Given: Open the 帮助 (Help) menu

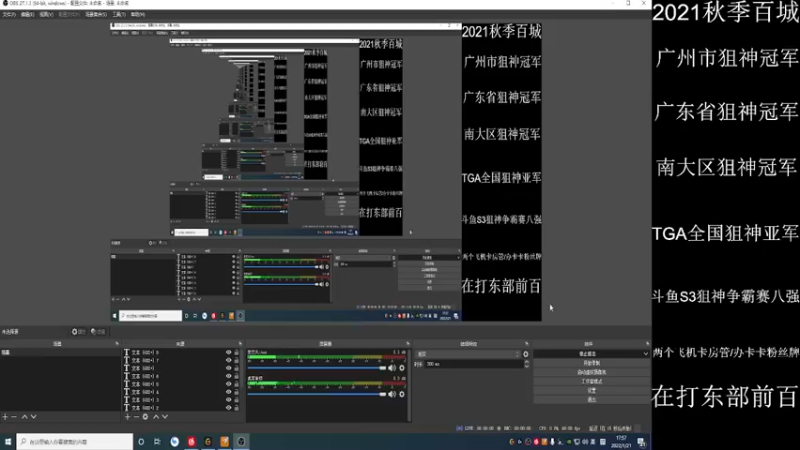Looking at the screenshot, I should click(138, 14).
